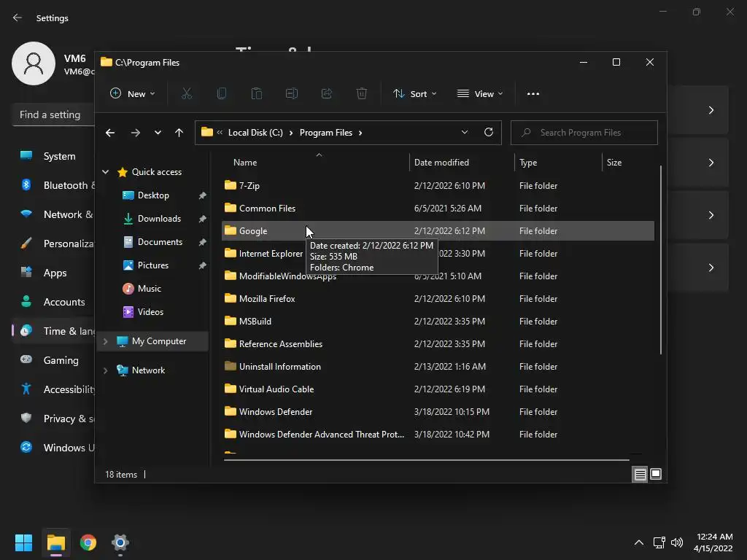Show hidden tray icons chevron
This screenshot has height=560, width=747.
click(639, 542)
